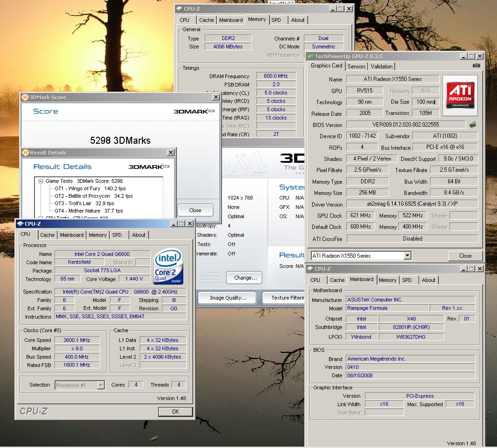Click the Mainboard CPU-Z window title icon

click(x=311, y=269)
